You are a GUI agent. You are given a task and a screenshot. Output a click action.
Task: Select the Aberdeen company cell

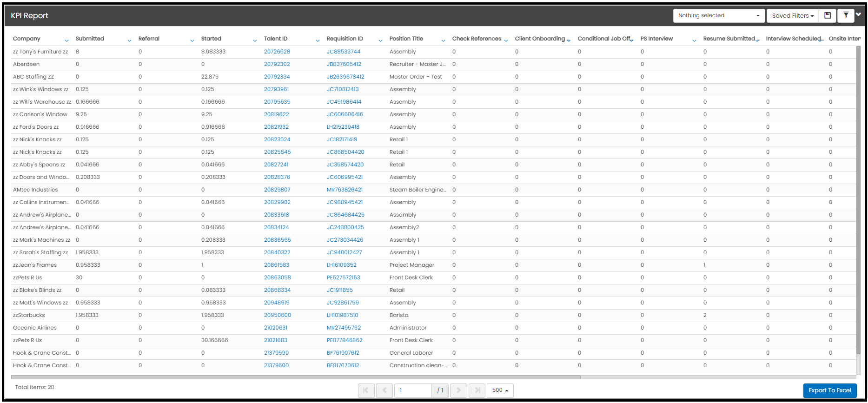[x=27, y=64]
